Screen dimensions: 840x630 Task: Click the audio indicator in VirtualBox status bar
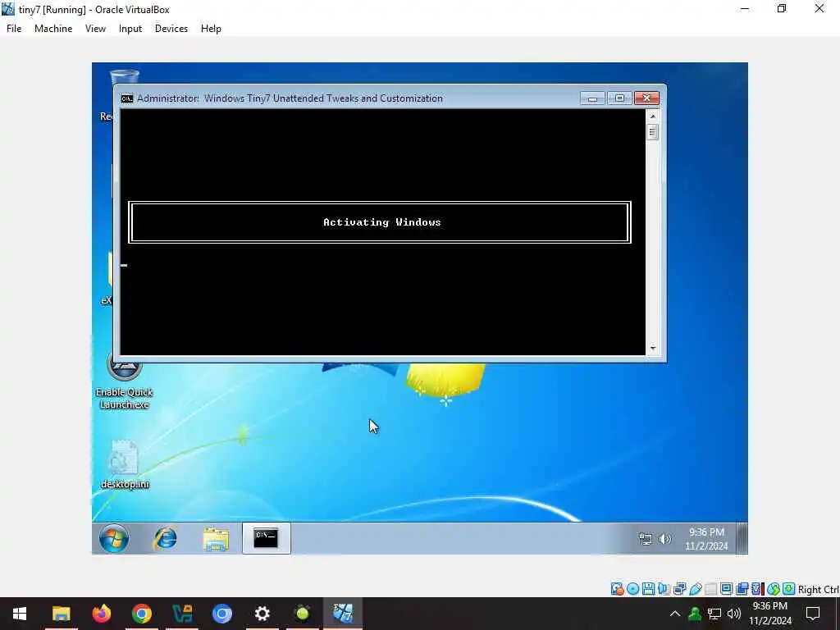coord(664,589)
